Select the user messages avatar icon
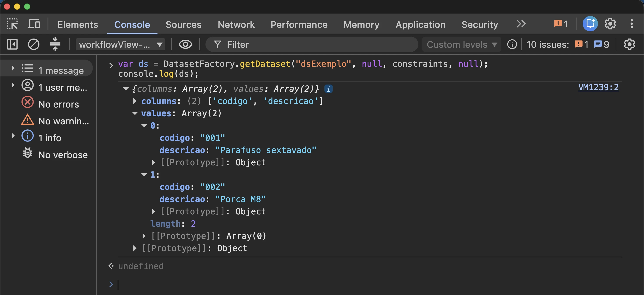Viewport: 644px width, 295px height. (x=28, y=85)
